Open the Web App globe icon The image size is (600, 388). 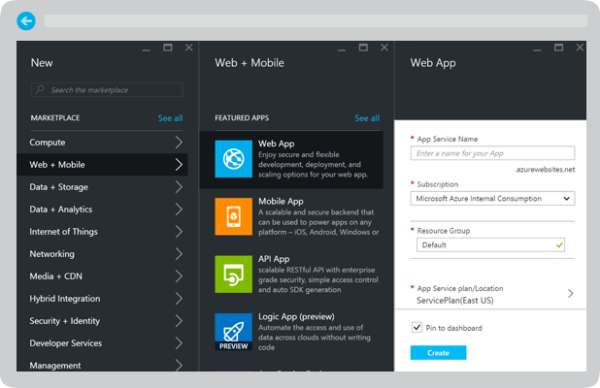(233, 159)
